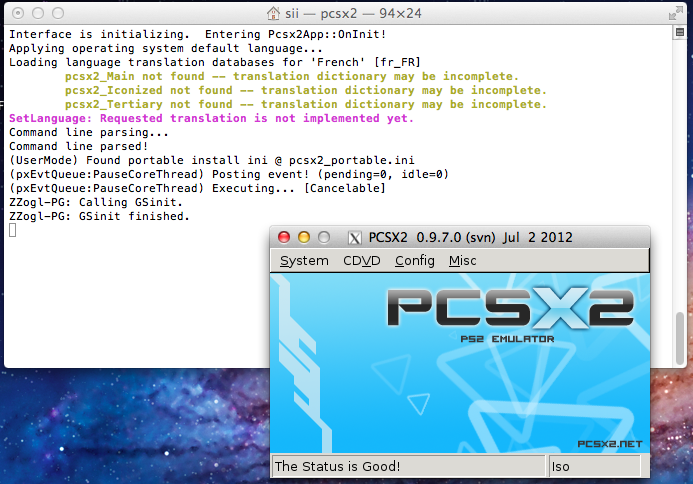This screenshot has height=484, width=693.
Task: Click the 'ZZogl-PG: Calling GSinit.' line
Action: click(x=96, y=202)
